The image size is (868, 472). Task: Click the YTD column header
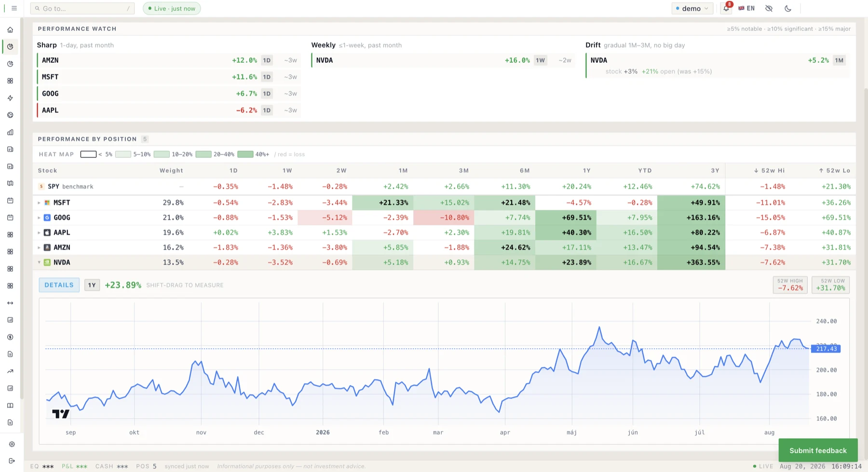coord(645,170)
